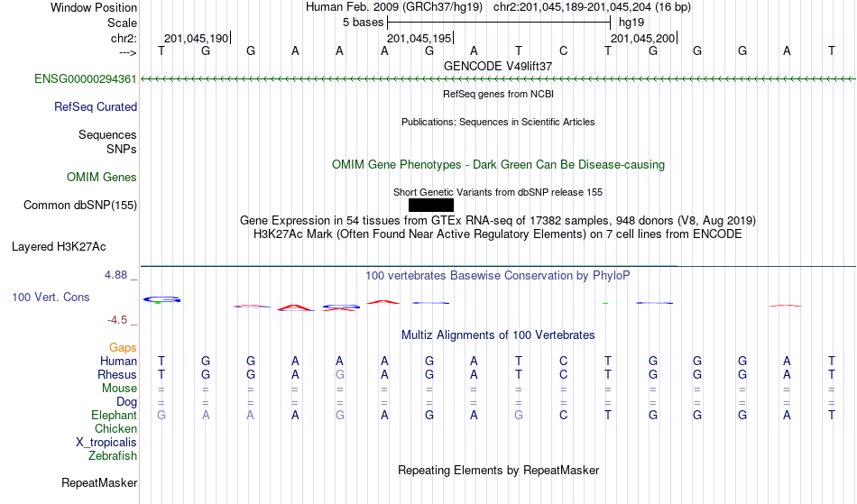This screenshot has height=504, width=857.
Task: Click the 5 bases scale bar
Action: tap(499, 23)
